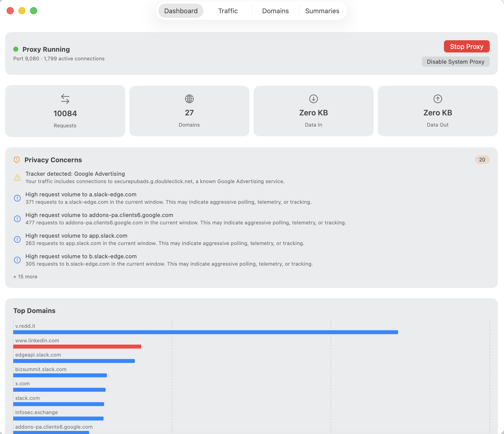Click the Proxy Running status title
This screenshot has width=504, height=434.
point(46,49)
